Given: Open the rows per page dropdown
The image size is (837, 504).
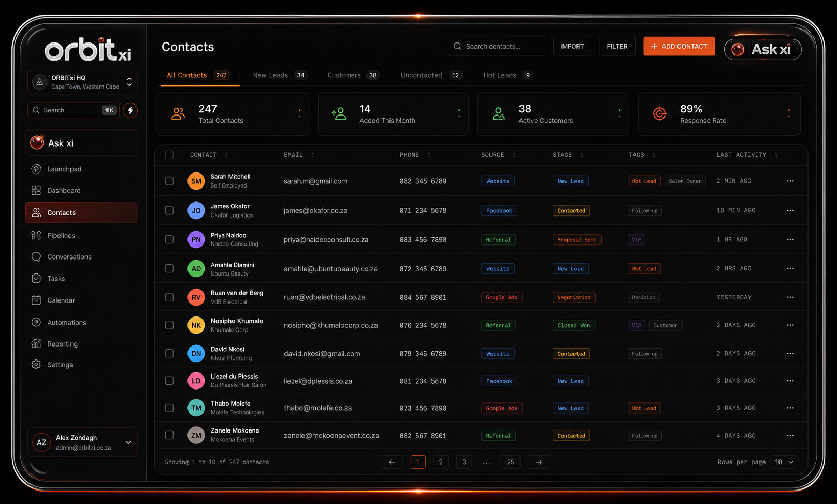Looking at the screenshot, I should coord(784,462).
